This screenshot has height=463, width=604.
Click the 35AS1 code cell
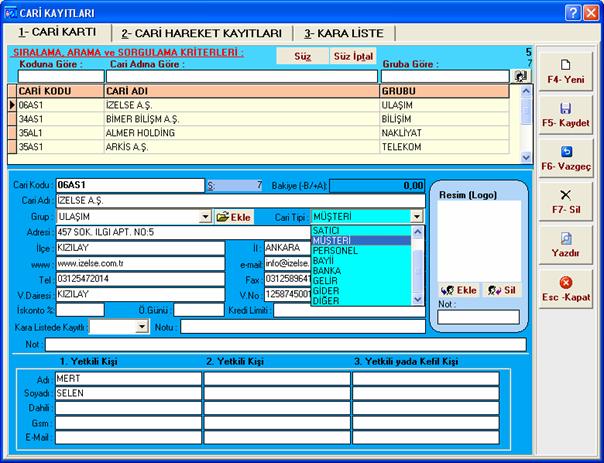60,146
